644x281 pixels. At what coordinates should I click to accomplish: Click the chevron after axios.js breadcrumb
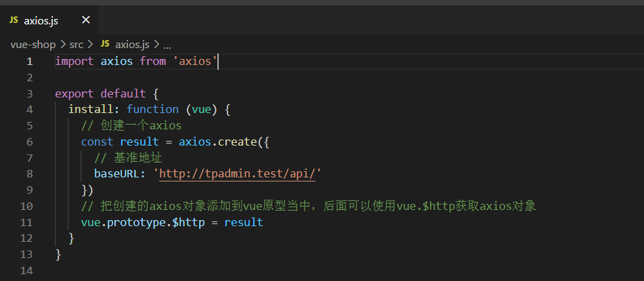click(156, 45)
